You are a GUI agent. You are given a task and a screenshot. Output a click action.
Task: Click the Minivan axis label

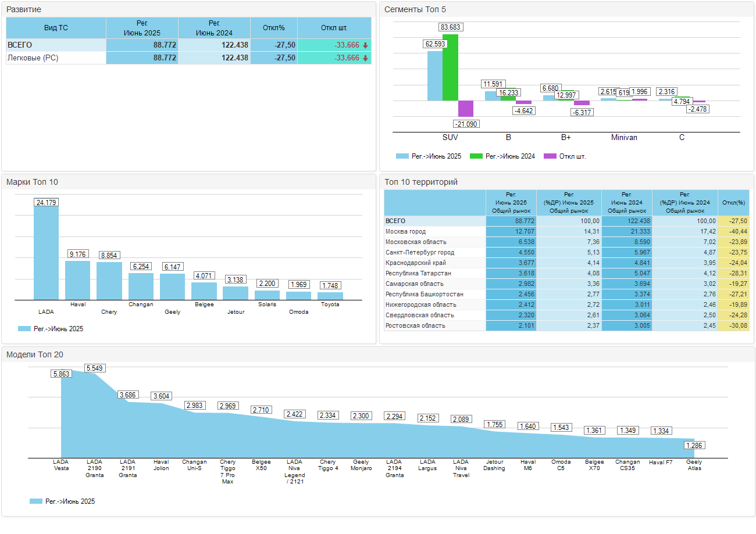(624, 138)
